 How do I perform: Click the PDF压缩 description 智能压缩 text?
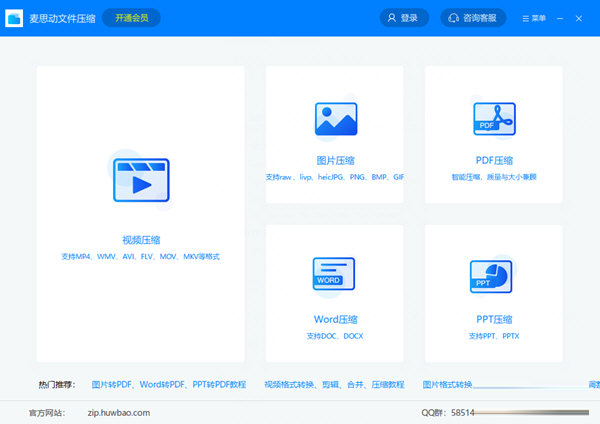[x=494, y=176]
